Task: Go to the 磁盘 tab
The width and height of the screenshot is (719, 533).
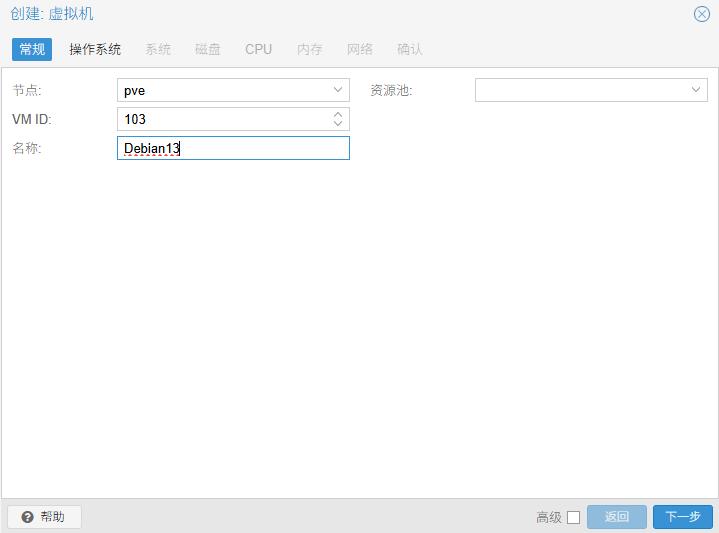Action: click(x=208, y=49)
